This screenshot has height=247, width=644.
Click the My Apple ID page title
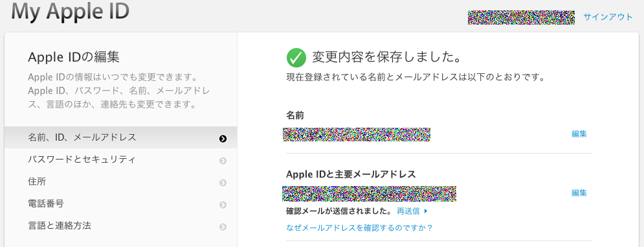[x=71, y=11]
